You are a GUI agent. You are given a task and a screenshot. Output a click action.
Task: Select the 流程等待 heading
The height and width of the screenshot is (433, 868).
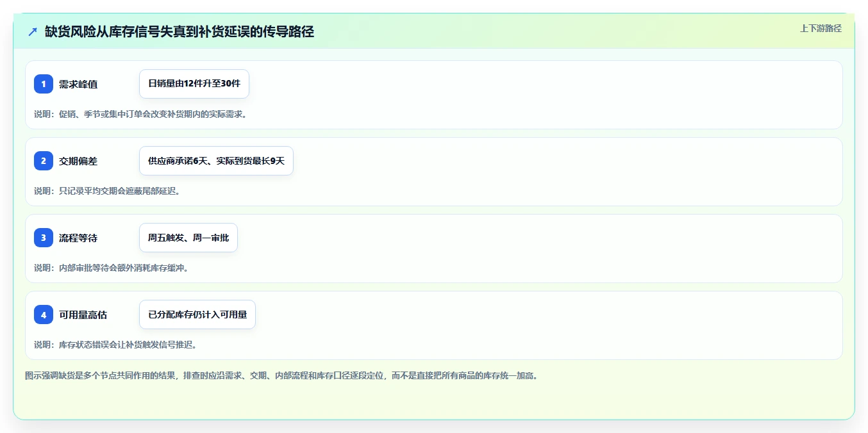click(78, 238)
